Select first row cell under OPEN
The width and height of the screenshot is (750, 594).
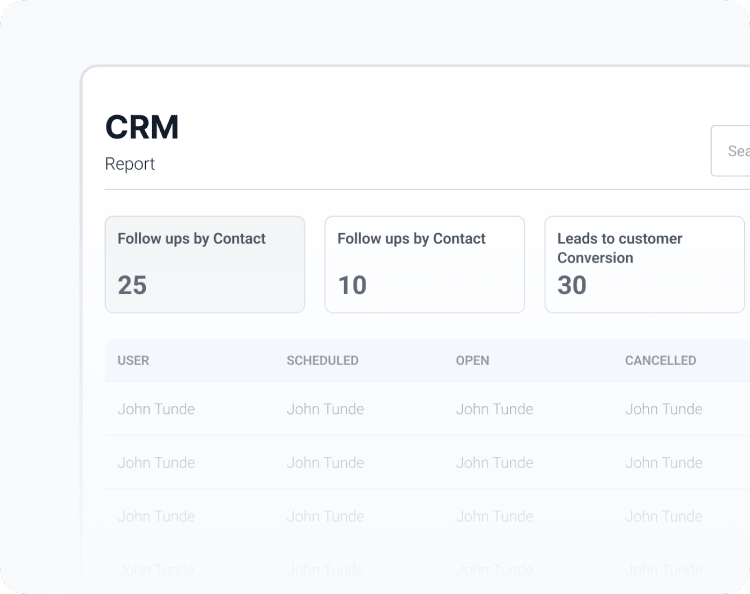(494, 409)
